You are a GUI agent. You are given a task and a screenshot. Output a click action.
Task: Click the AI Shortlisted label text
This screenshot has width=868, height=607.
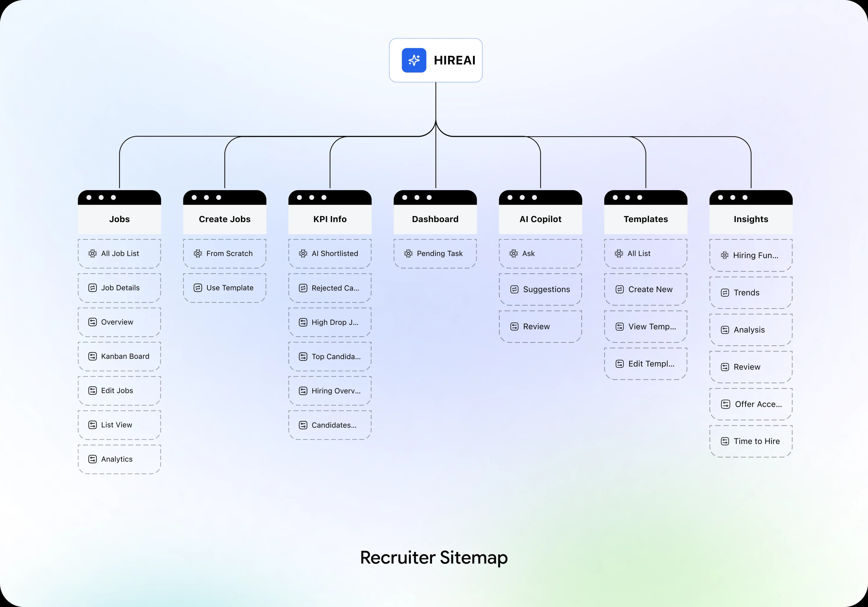[x=335, y=253]
